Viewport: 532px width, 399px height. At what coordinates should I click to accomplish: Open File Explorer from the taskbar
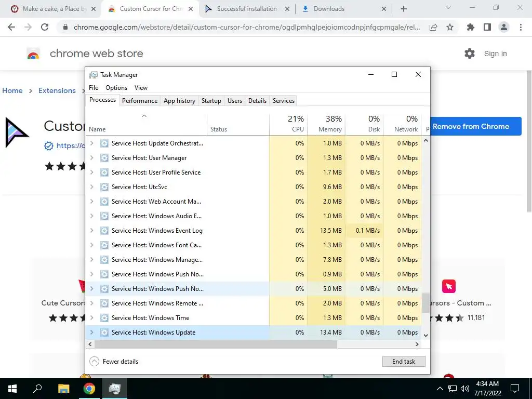[63, 389]
